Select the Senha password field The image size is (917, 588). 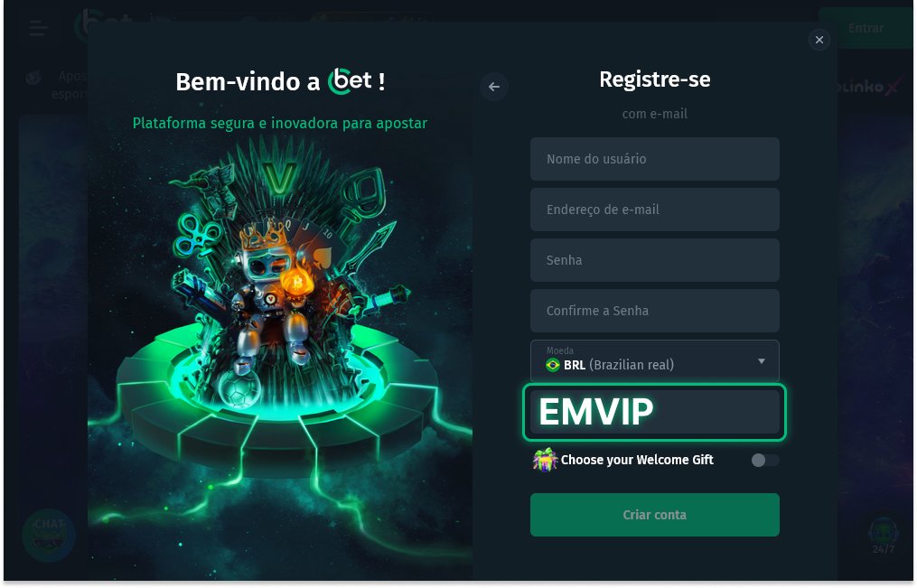654,260
